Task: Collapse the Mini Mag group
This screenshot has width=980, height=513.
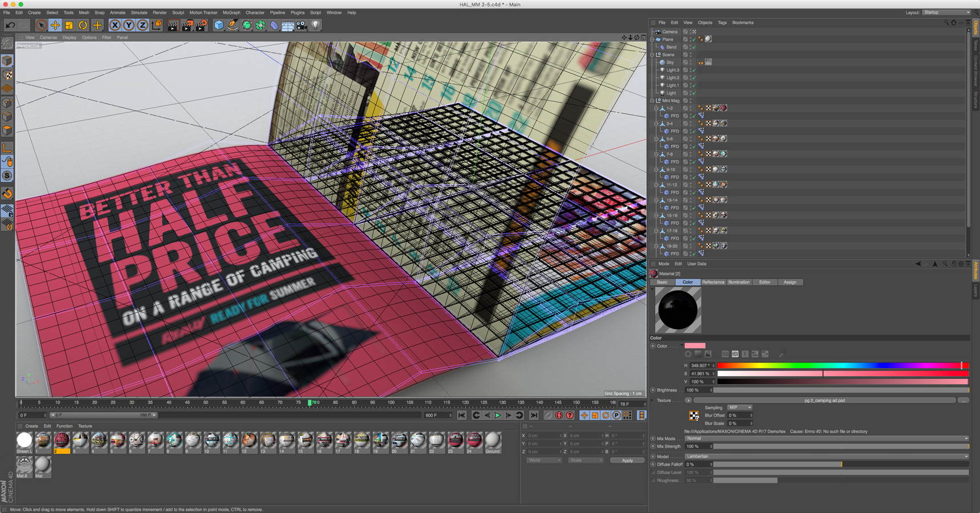Action: (x=653, y=101)
